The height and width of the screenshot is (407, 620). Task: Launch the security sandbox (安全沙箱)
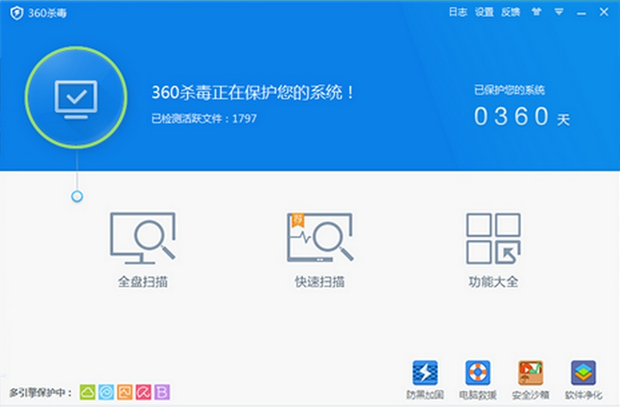click(531, 380)
